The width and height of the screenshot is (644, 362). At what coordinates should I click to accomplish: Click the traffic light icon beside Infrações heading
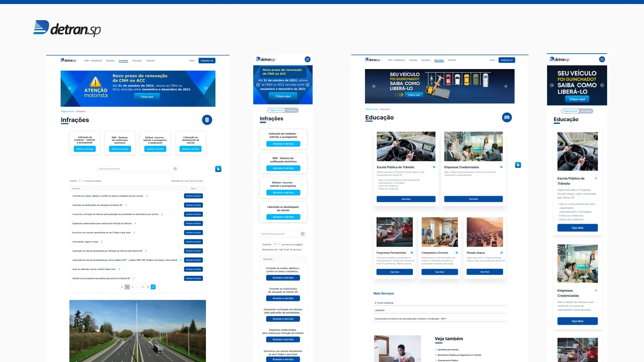(x=207, y=120)
